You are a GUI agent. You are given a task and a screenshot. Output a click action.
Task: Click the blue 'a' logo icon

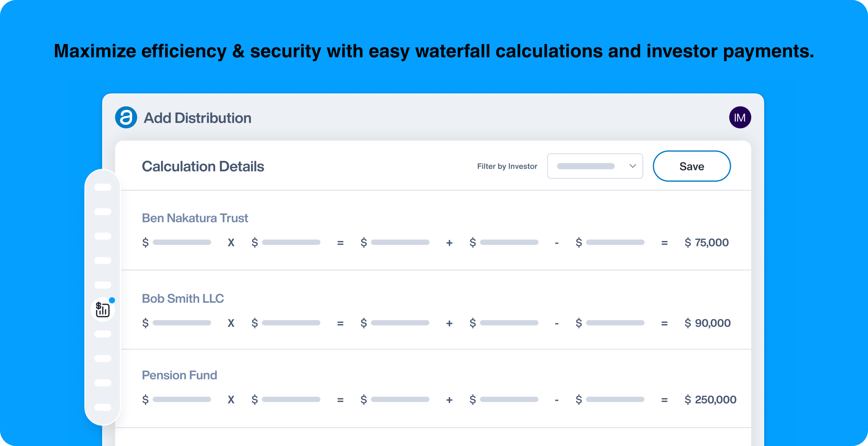126,118
